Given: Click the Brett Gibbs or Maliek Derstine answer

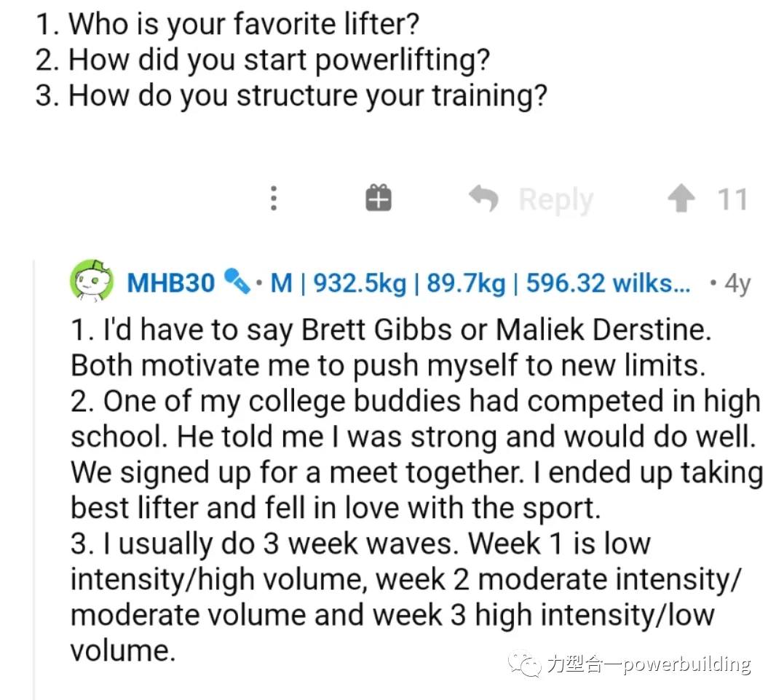Looking at the screenshot, I should click(389, 348).
